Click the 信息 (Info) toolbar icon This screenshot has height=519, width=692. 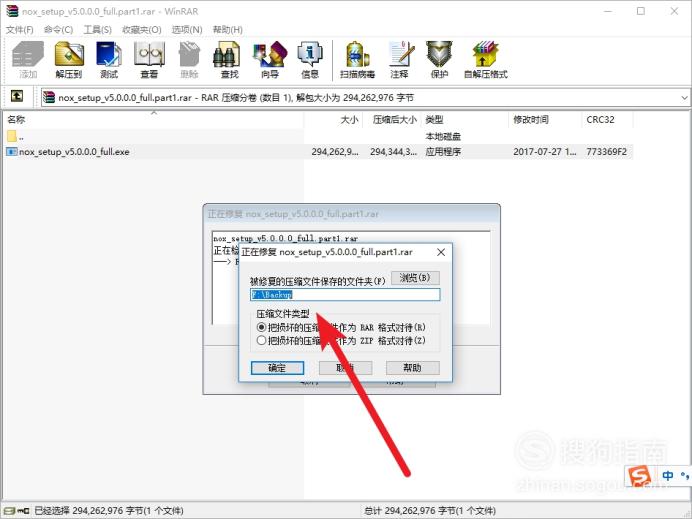pos(310,60)
